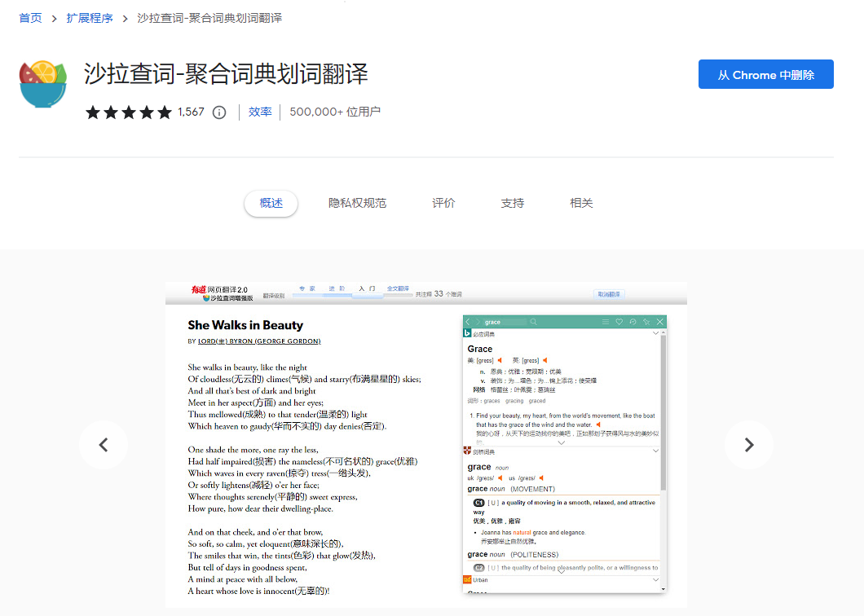Click LORD BYRON (GEORGE GORDON) author link

pyautogui.click(x=259, y=341)
